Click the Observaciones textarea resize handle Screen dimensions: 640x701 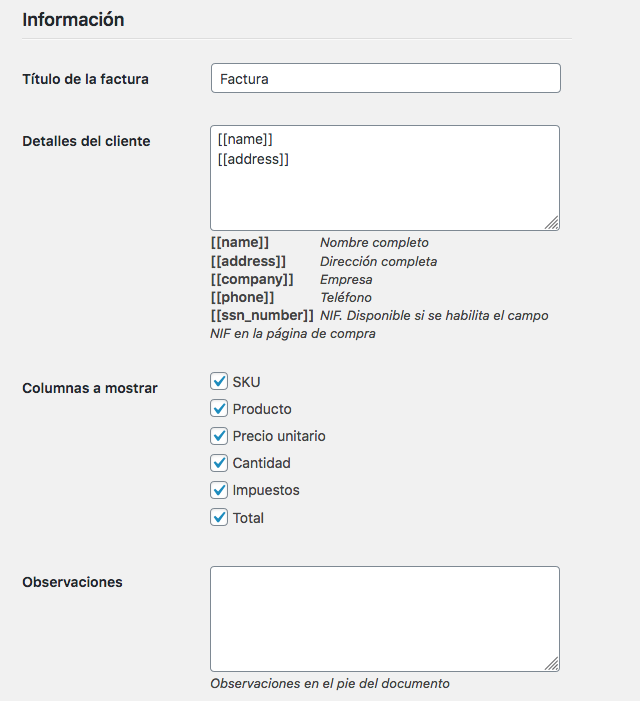(x=552, y=663)
